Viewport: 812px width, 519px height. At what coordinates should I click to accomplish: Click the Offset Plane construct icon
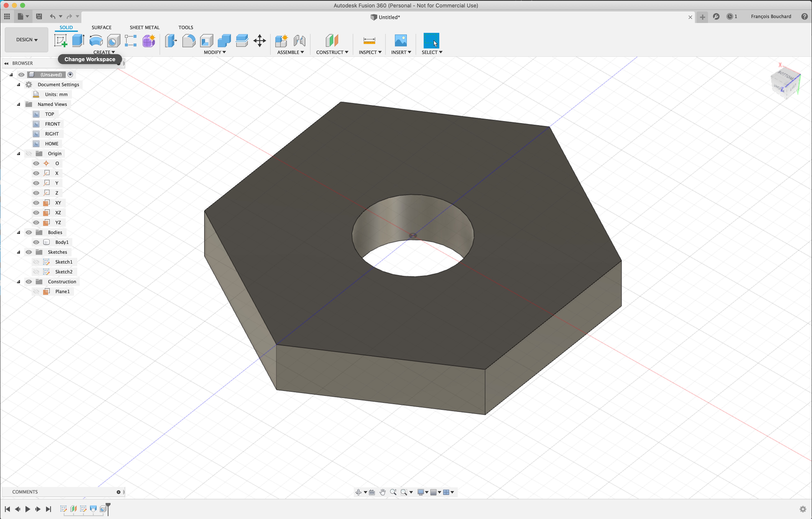tap(332, 41)
